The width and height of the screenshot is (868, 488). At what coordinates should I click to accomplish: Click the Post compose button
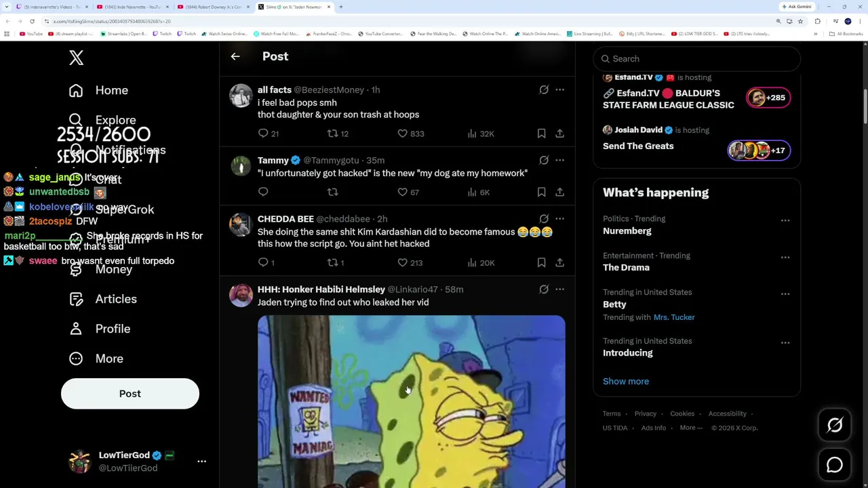[x=130, y=394]
